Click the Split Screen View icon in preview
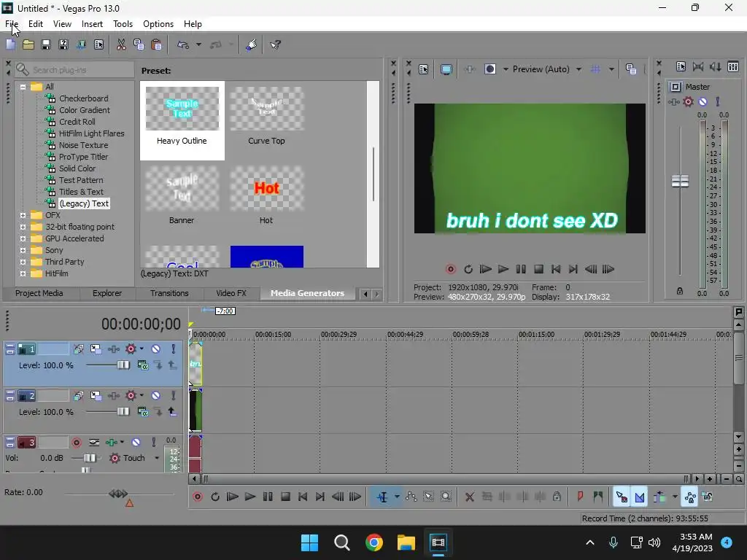 [x=489, y=69]
